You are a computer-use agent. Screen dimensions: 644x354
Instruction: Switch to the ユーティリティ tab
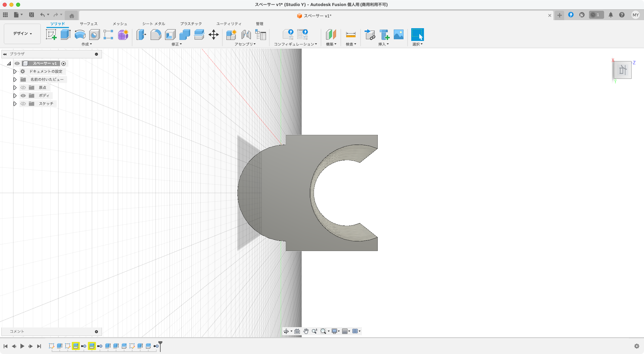[x=229, y=24]
